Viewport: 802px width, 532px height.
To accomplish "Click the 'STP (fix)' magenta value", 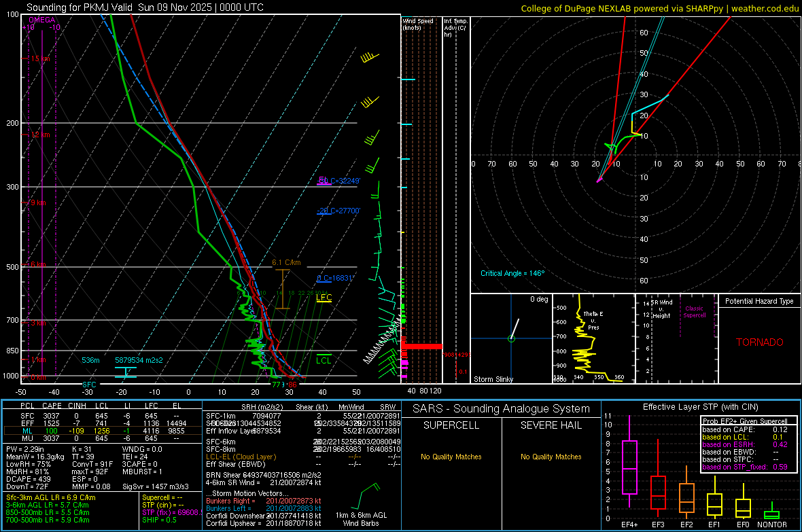I will click(x=172, y=512).
